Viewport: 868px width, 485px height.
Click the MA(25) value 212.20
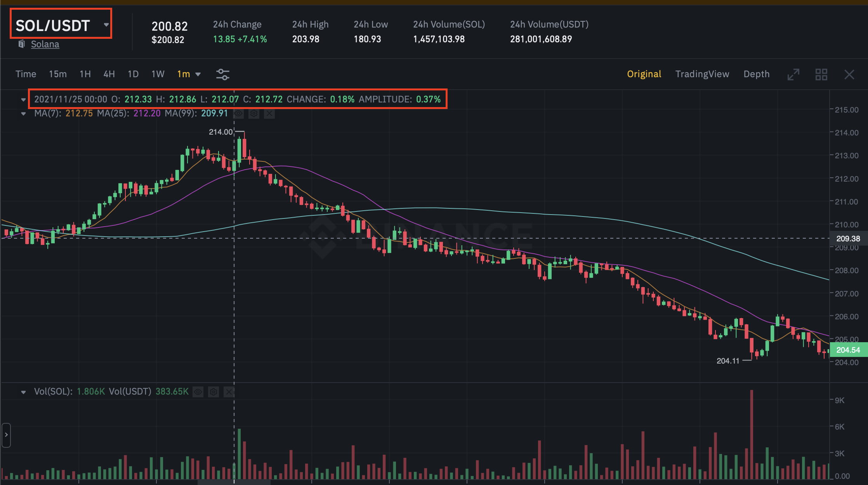[x=147, y=113]
